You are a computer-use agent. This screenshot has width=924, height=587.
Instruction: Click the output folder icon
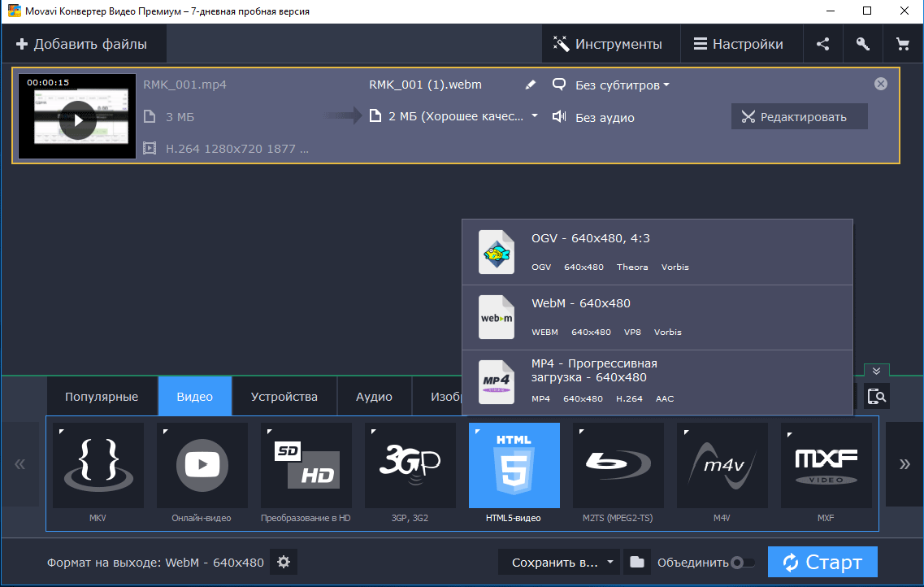[x=637, y=562]
